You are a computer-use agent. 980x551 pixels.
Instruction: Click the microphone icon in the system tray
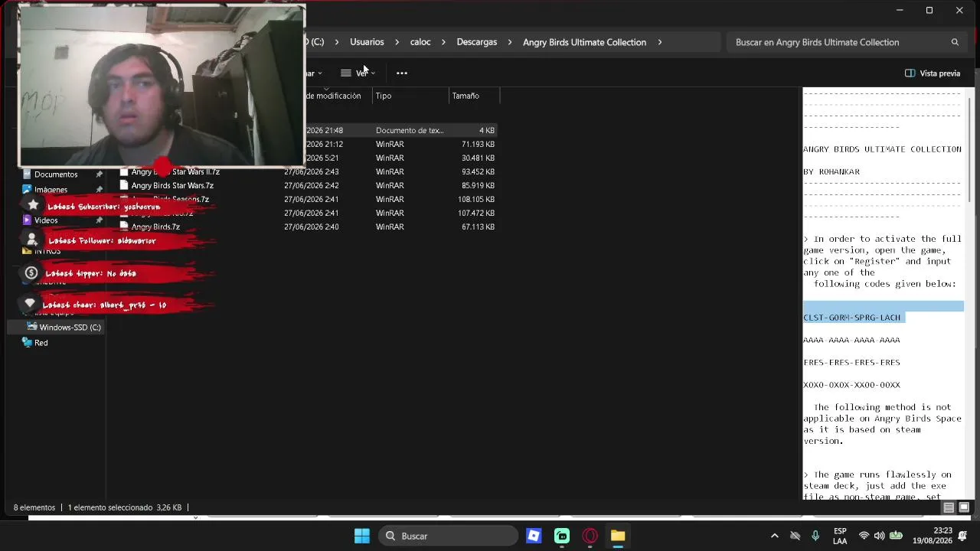tap(815, 536)
